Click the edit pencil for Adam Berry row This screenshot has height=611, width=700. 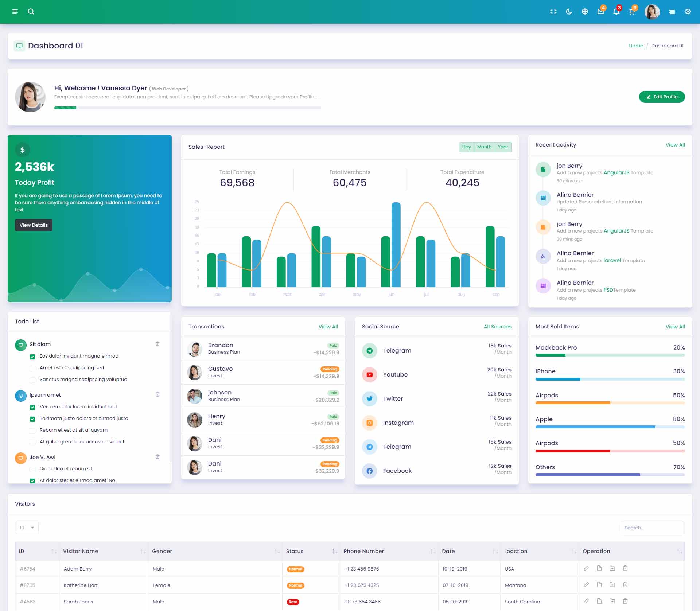pyautogui.click(x=586, y=568)
